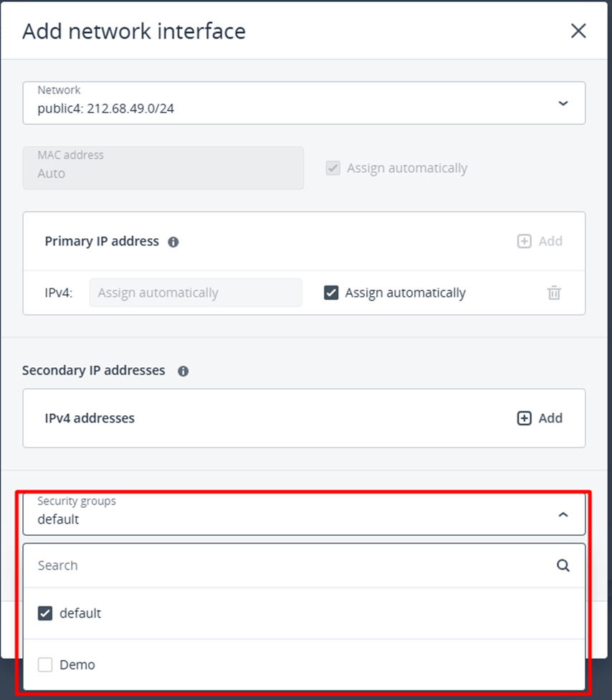Click the Add label for secondary IPv4 addresses

tap(550, 418)
